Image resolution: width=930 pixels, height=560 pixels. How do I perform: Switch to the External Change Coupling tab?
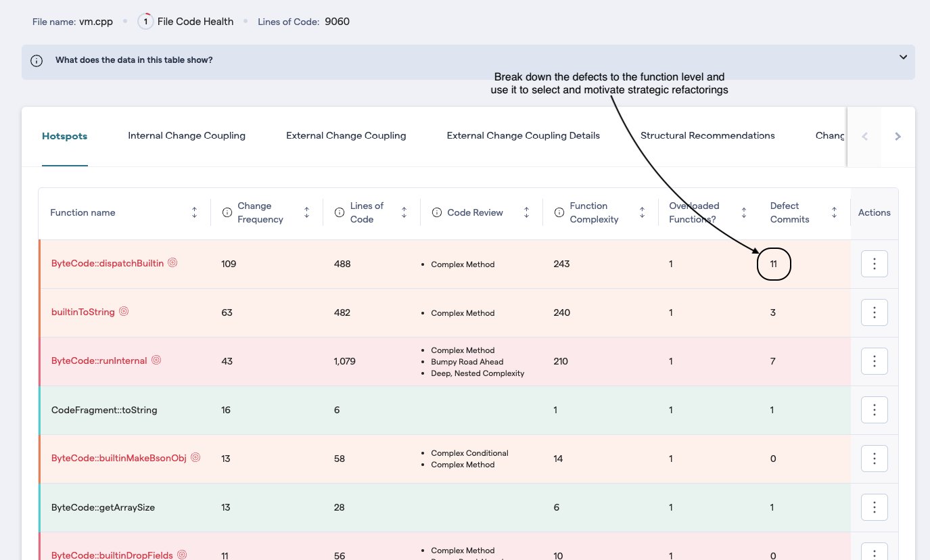tap(346, 135)
